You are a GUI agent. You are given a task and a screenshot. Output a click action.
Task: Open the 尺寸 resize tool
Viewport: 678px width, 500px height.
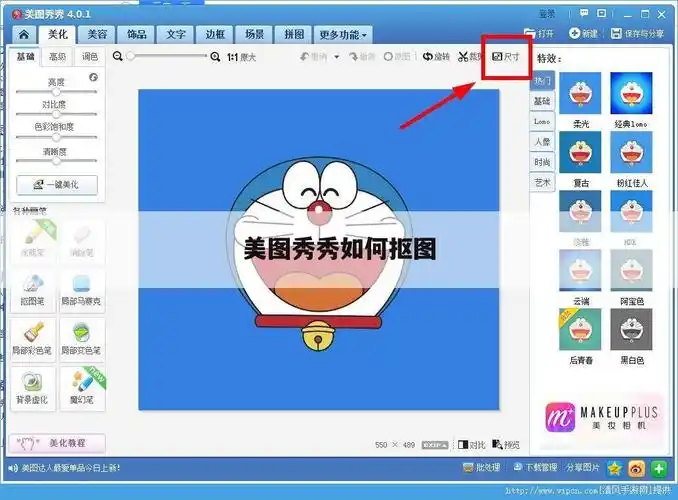506,57
